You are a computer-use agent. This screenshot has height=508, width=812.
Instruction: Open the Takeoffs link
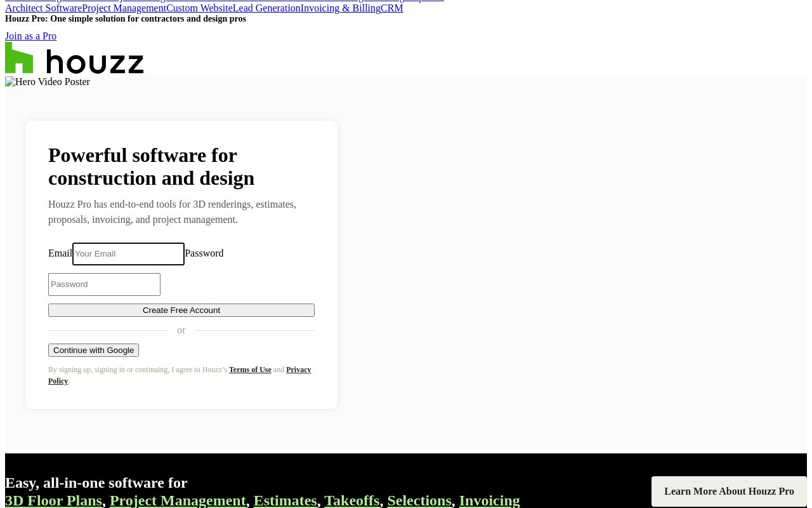click(351, 500)
